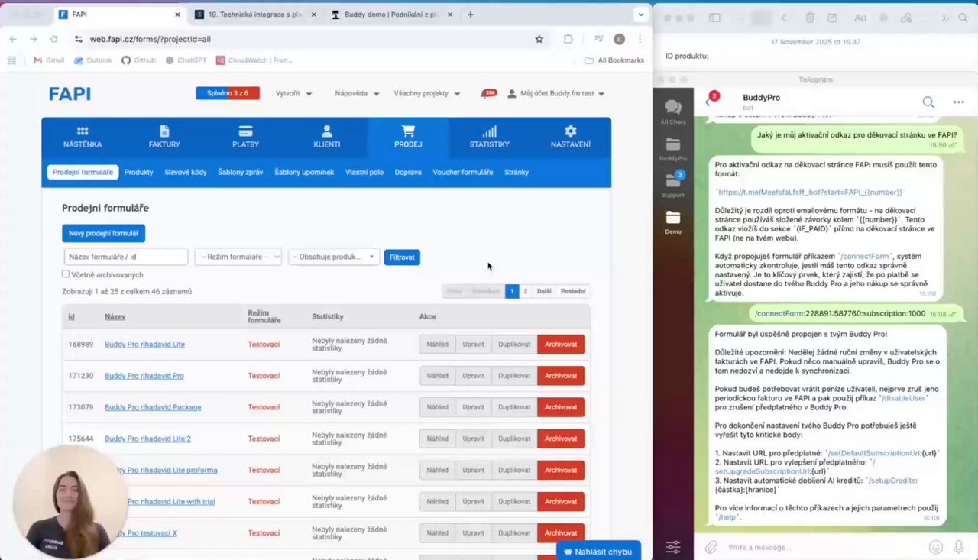978x560 pixels.
Task: Sort table by Název column header
Action: 115,316
